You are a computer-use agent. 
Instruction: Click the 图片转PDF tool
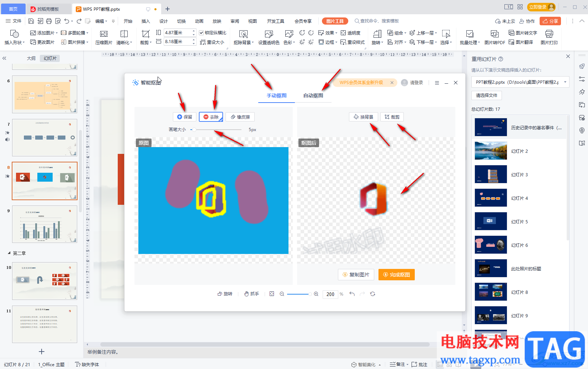pyautogui.click(x=495, y=37)
